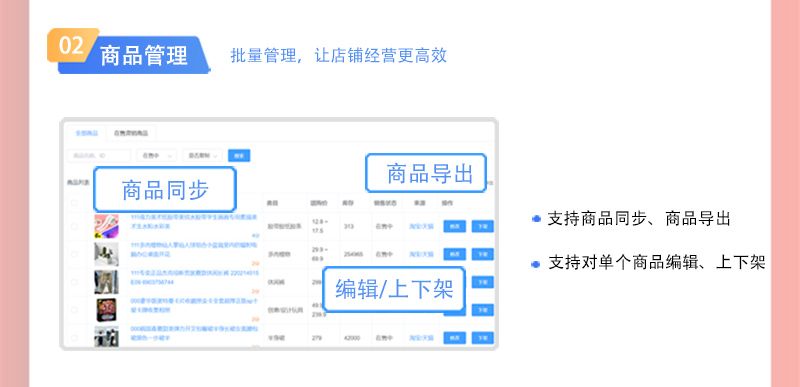
Task: Check the checkbox for the row with stock 313
Action: [74, 226]
